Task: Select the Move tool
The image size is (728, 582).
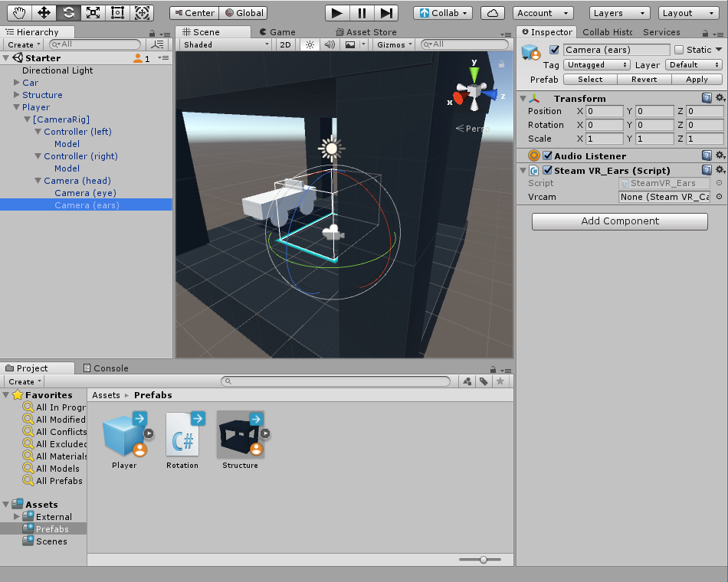Action: point(44,12)
